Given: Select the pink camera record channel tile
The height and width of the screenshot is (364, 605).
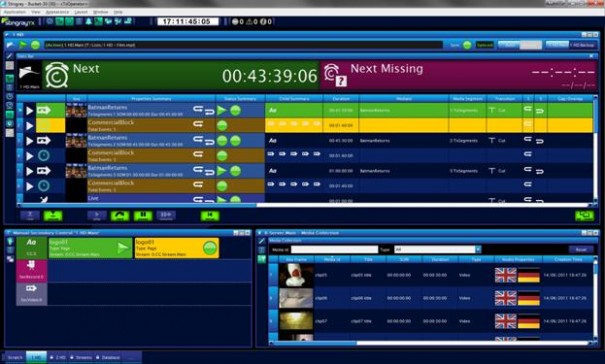Looking at the screenshot, I should (x=32, y=271).
